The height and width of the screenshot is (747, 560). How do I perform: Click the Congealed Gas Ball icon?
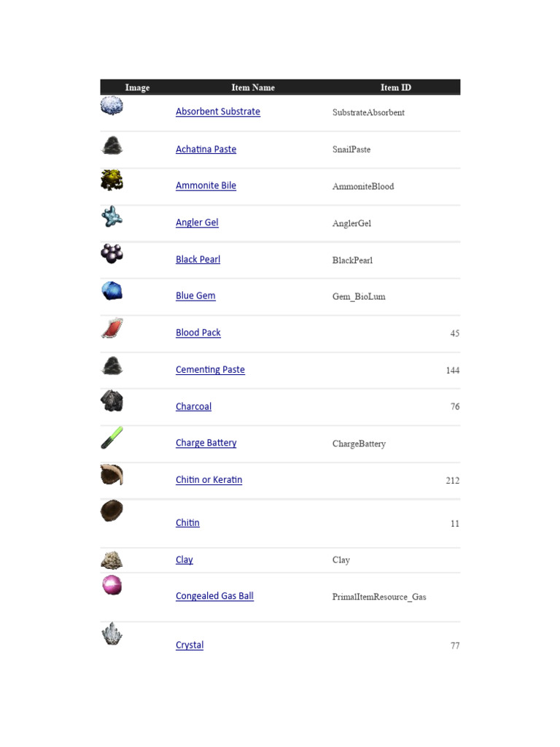click(112, 585)
